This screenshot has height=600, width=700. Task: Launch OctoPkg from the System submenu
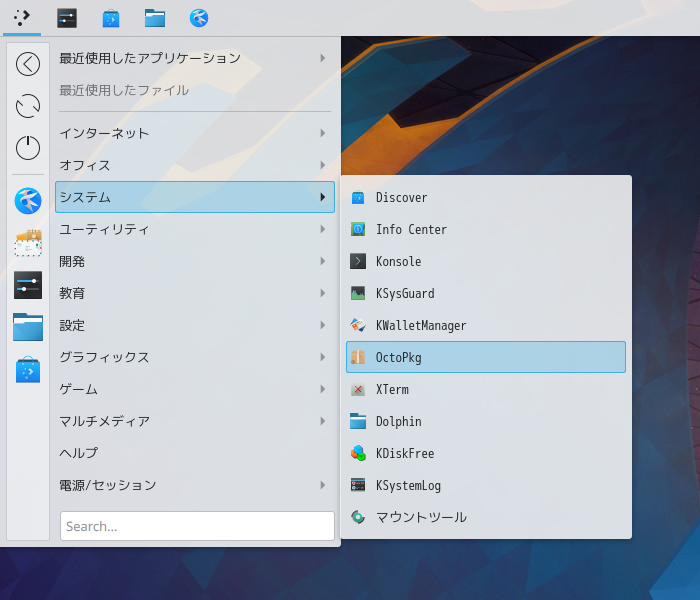(x=486, y=357)
